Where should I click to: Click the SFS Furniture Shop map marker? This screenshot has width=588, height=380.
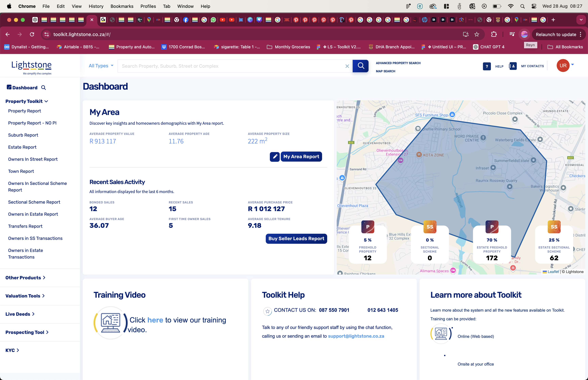point(452,114)
